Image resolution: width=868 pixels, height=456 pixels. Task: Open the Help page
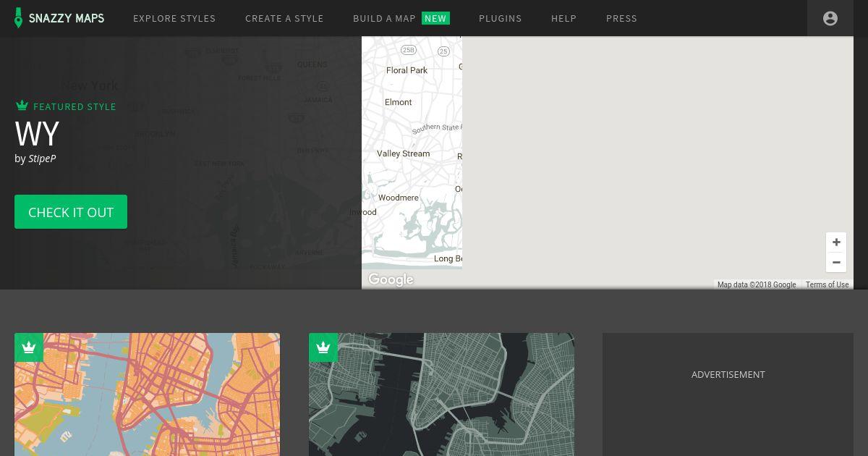563,18
